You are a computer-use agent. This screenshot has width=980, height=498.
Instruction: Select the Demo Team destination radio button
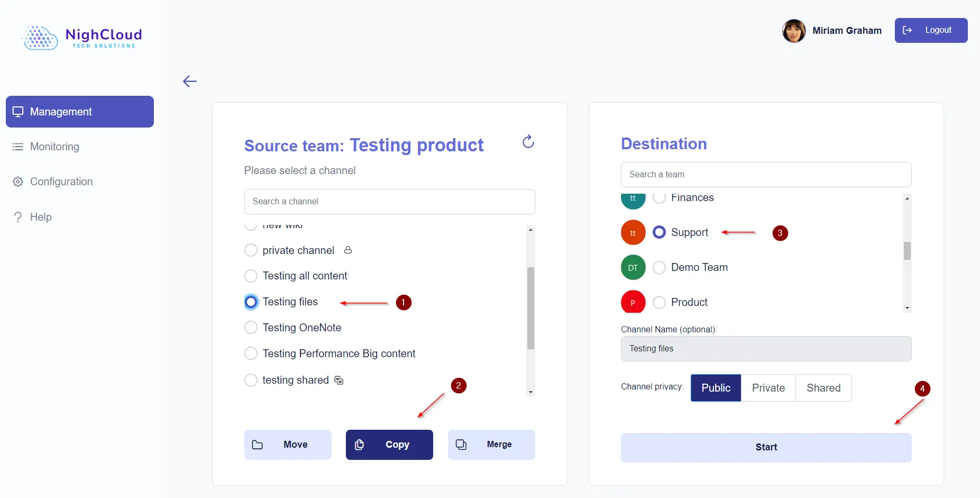pos(659,268)
